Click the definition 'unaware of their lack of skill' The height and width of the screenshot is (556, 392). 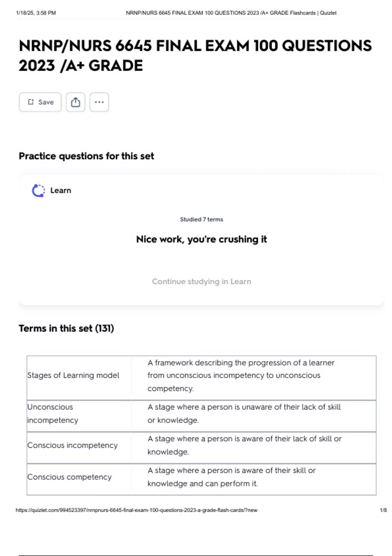point(244,414)
